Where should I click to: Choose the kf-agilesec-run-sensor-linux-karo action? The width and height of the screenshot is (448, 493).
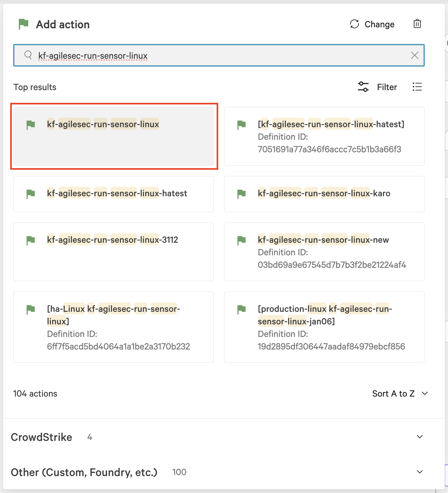(x=324, y=194)
